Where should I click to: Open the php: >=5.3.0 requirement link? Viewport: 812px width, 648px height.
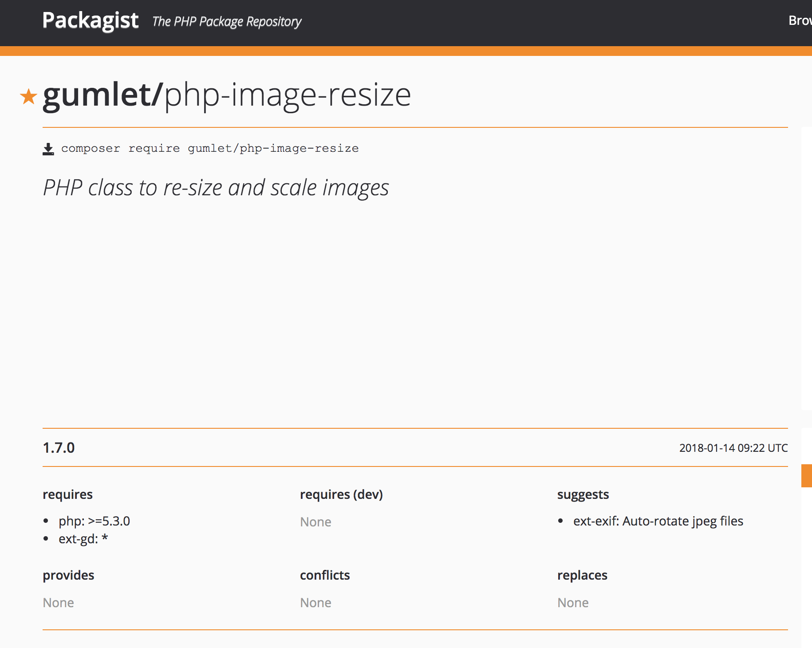(x=95, y=521)
